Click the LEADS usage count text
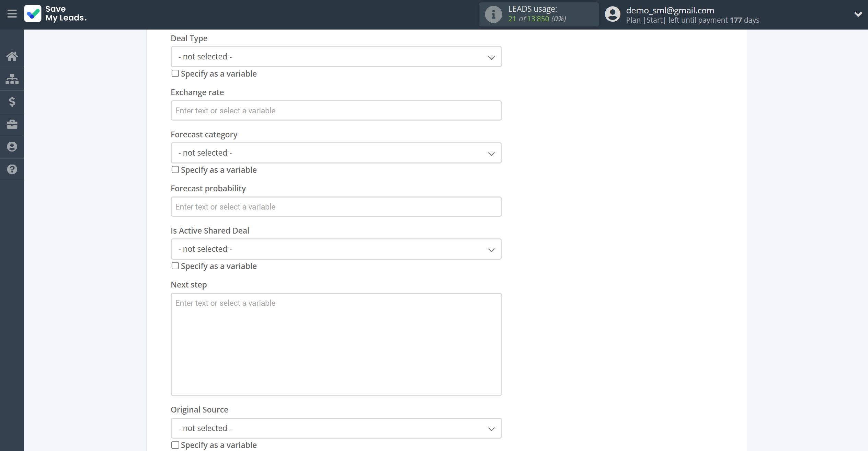The image size is (868, 451). tap(537, 19)
